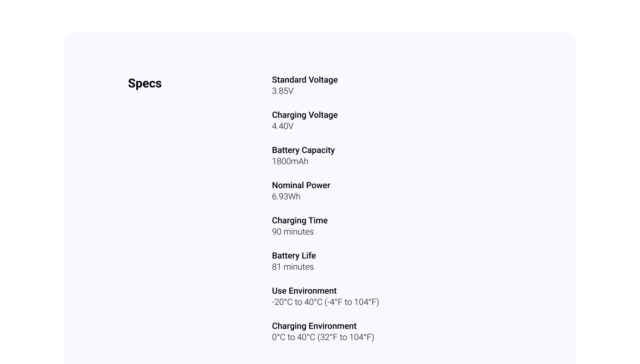The width and height of the screenshot is (640, 364).
Task: Click the (32°F to 104°F) Fahrenheit text
Action: 346,337
